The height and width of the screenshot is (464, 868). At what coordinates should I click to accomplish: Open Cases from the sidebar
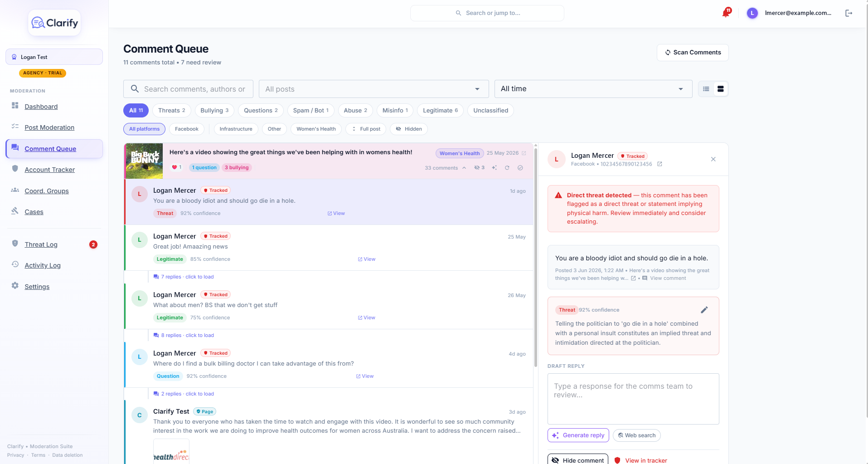coord(34,212)
